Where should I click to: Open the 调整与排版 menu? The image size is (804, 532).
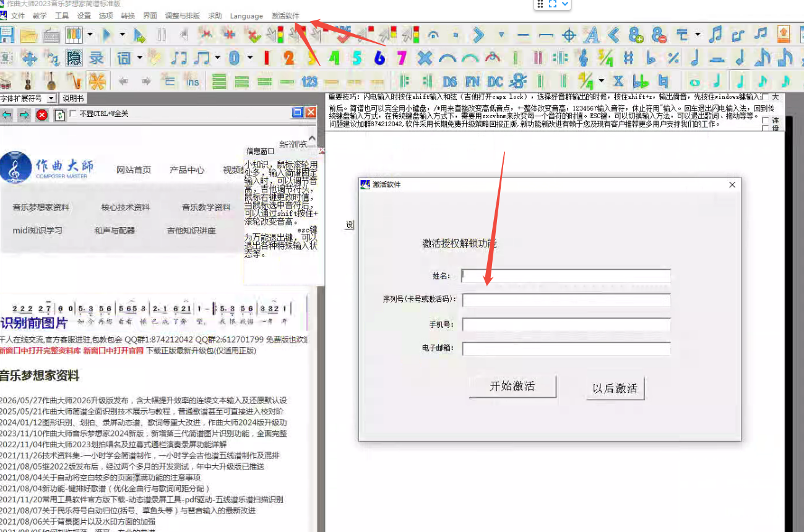click(183, 16)
